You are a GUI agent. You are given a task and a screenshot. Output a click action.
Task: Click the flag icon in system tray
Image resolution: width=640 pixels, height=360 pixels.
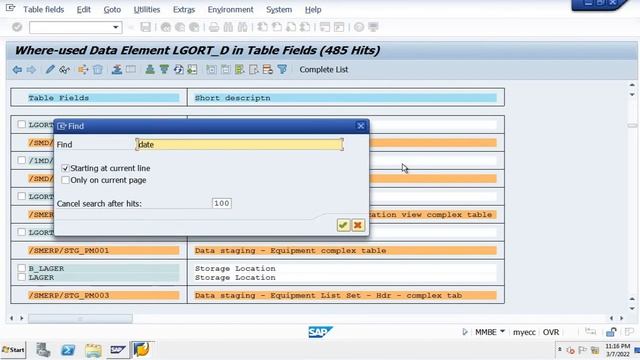tap(582, 350)
